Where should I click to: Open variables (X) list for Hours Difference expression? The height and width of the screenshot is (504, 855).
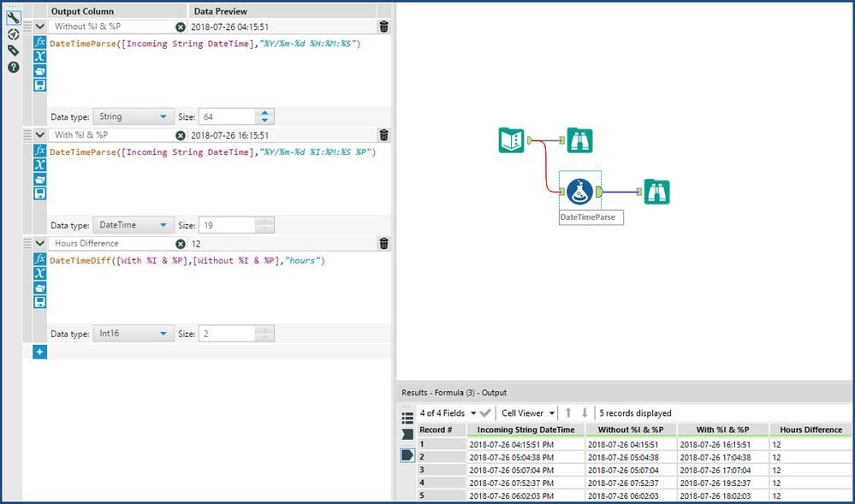coord(40,273)
